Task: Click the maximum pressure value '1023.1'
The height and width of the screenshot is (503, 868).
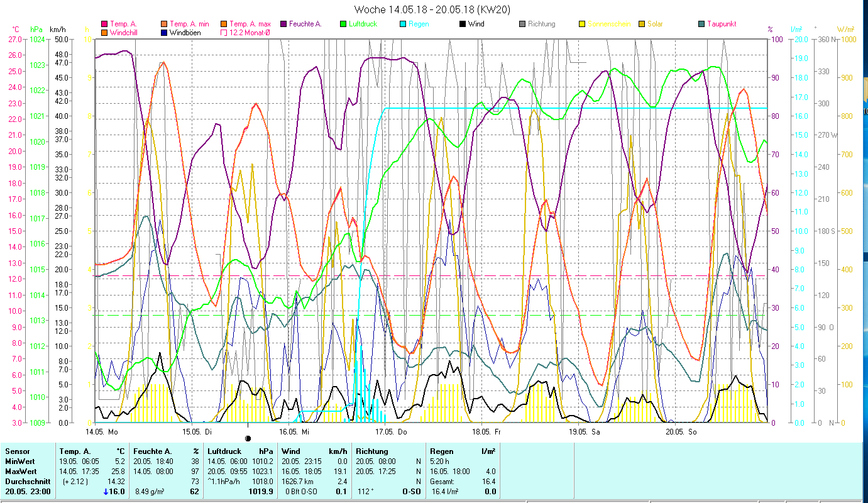Action: click(x=261, y=472)
